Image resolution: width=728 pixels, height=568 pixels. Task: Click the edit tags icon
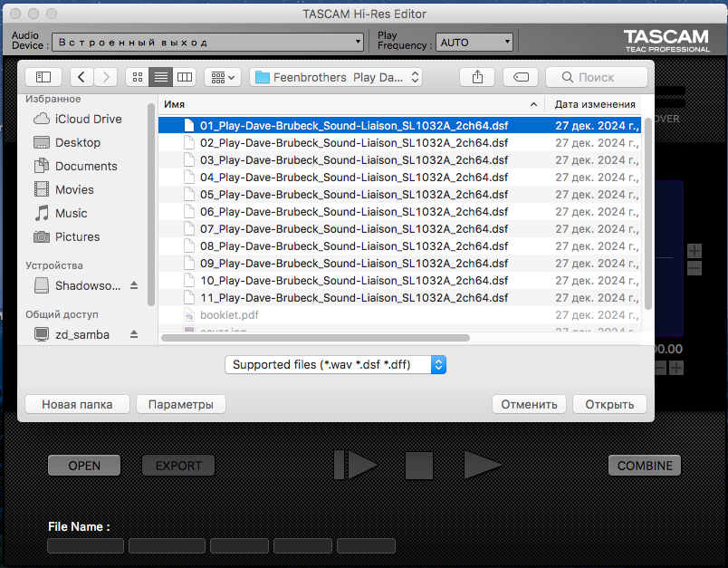521,77
